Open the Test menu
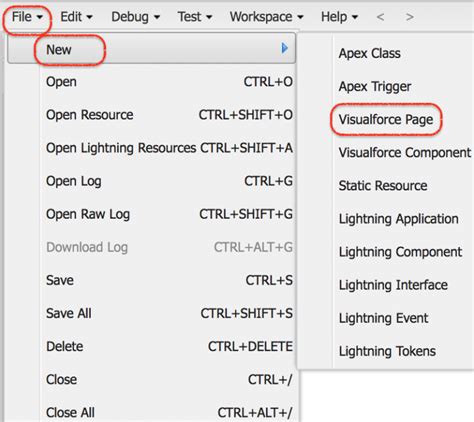The image size is (474, 422). [x=195, y=17]
